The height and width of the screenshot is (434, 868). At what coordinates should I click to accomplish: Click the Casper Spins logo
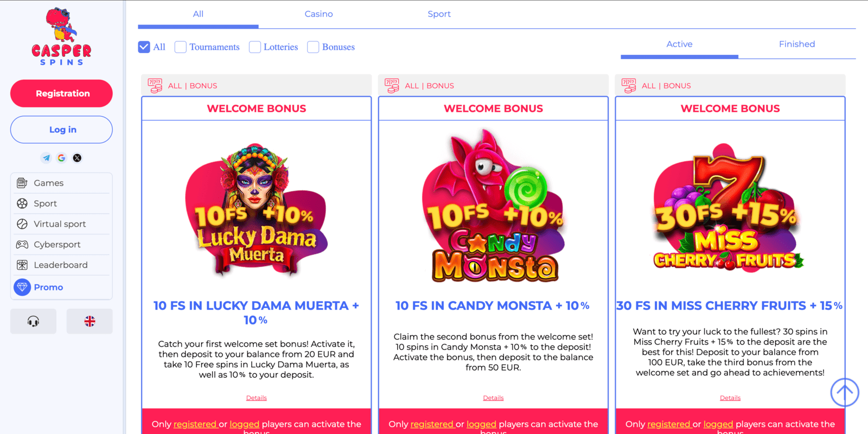(x=62, y=37)
